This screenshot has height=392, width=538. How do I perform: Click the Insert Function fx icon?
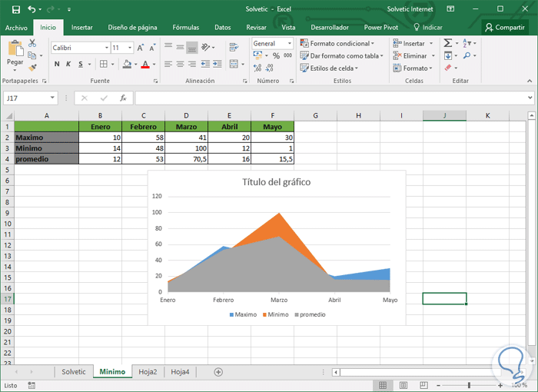tap(123, 98)
